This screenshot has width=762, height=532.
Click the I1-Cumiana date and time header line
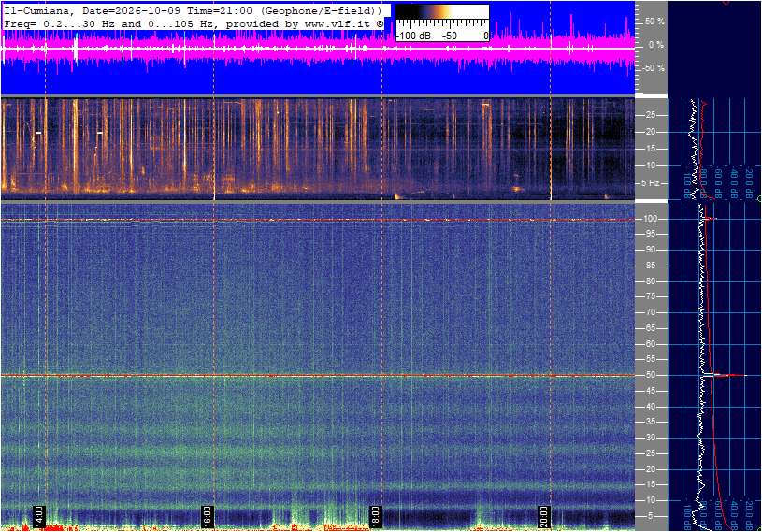[194, 10]
